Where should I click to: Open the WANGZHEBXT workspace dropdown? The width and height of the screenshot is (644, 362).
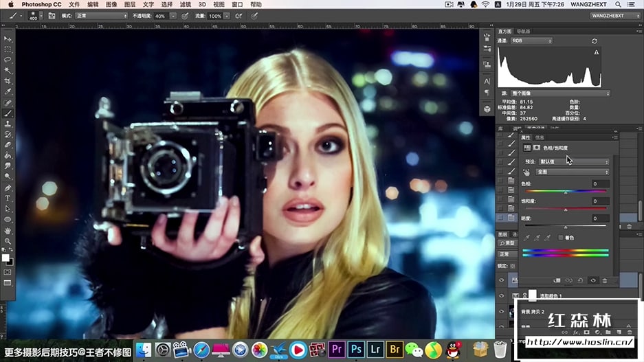615,16
